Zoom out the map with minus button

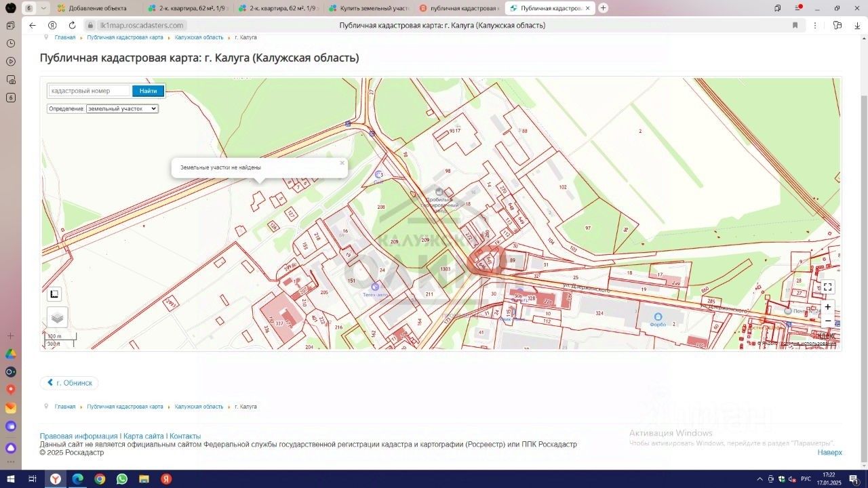827,321
